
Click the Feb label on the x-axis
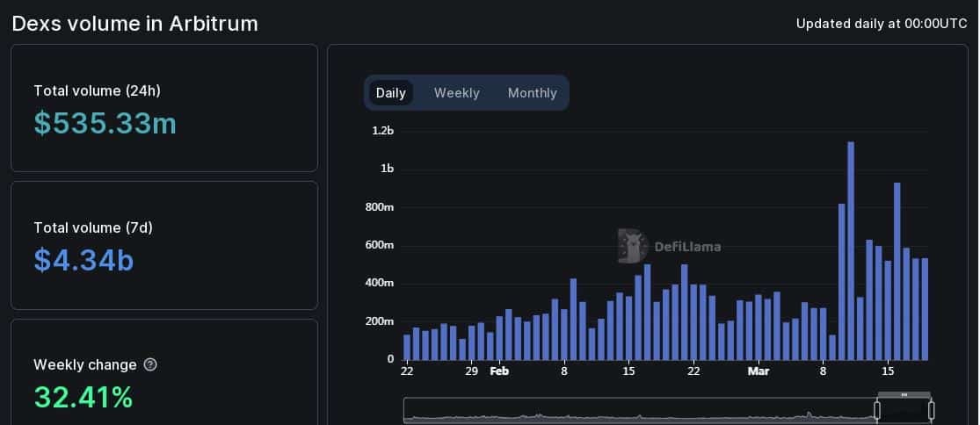coord(499,371)
